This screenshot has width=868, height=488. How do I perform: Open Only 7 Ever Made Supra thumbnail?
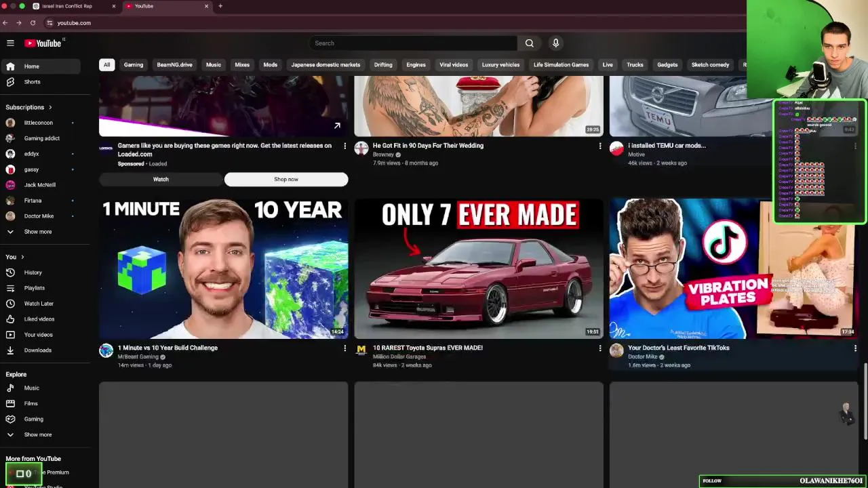(479, 268)
